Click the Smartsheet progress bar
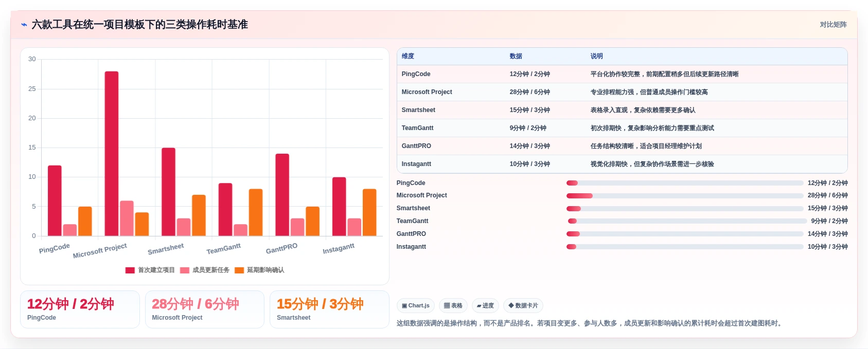The height and width of the screenshot is (349, 868). pos(685,209)
